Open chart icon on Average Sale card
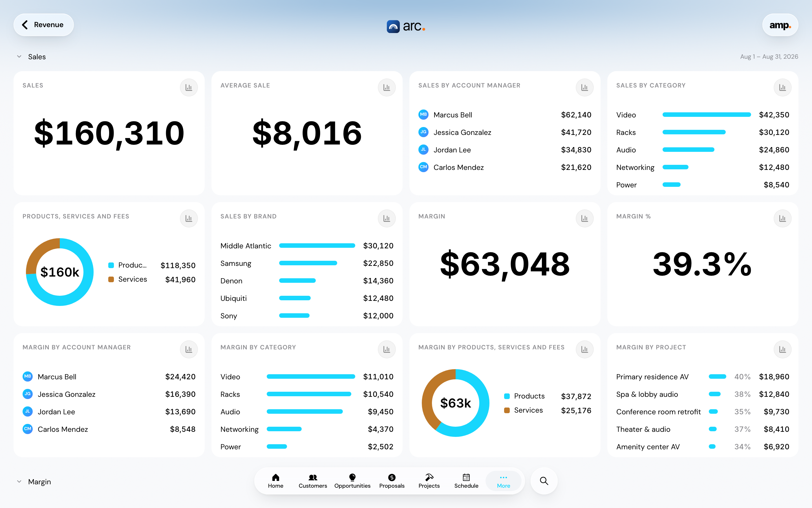The image size is (812, 508). point(387,87)
